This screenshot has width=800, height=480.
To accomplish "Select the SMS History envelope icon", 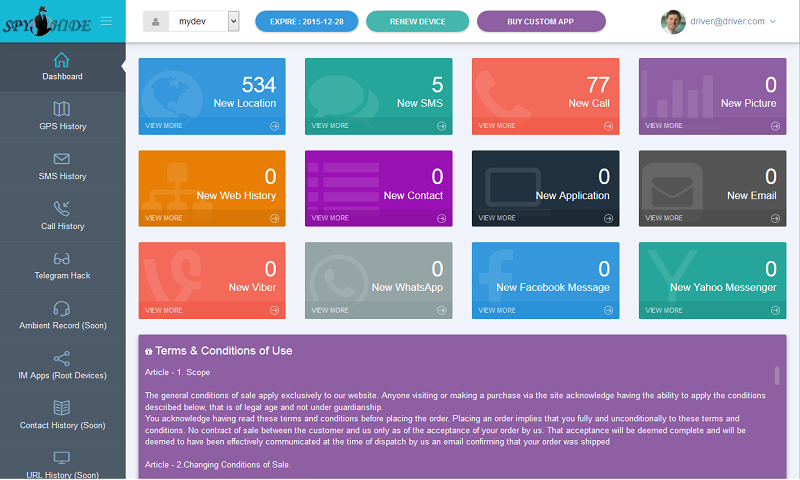I will [62, 159].
